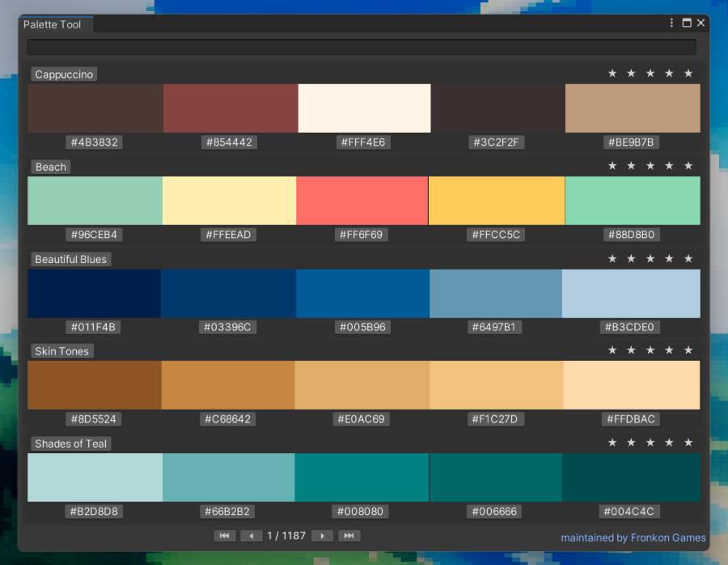
Task: Click the Shades of Teal name
Action: [71, 444]
